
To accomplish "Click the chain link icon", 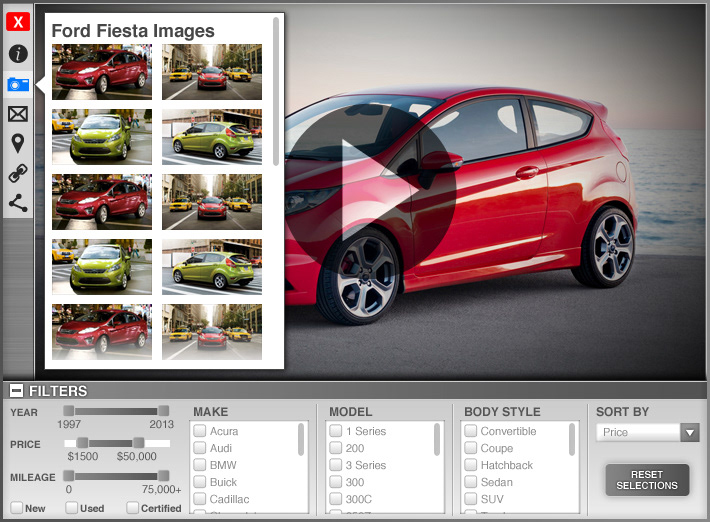I will (18, 173).
